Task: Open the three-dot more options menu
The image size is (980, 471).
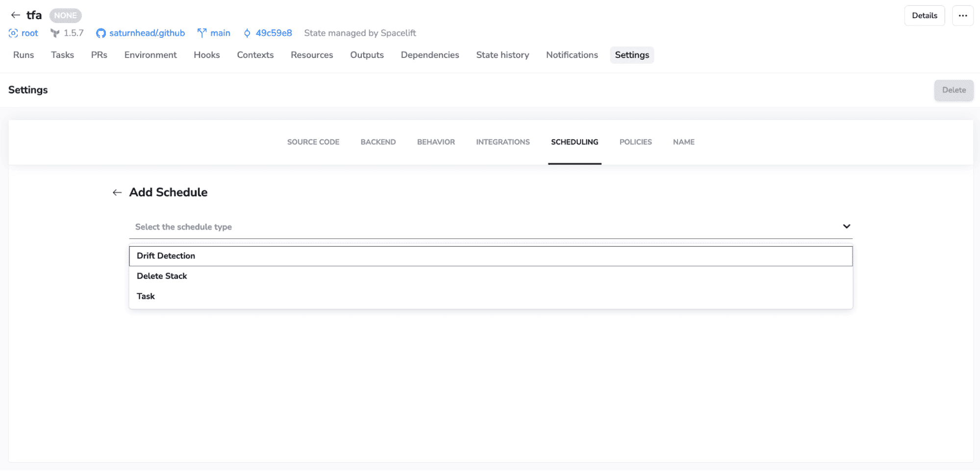Action: click(962, 16)
